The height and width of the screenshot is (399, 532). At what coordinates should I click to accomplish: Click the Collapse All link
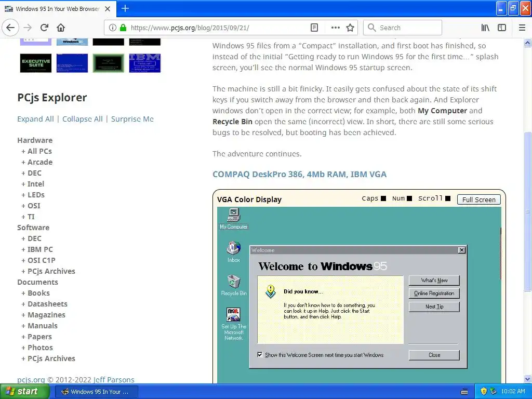pyautogui.click(x=83, y=119)
